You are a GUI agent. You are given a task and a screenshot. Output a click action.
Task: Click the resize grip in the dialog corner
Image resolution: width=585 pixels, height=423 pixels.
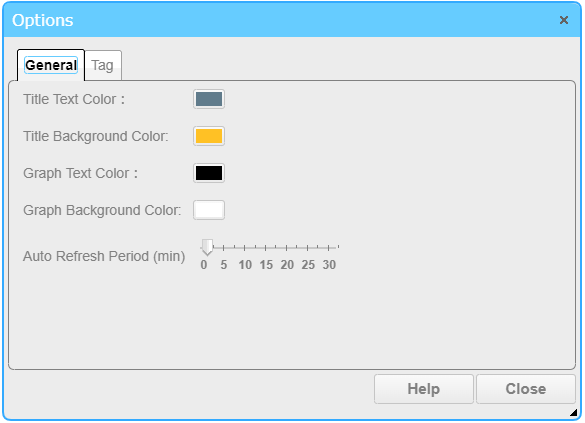(574, 412)
